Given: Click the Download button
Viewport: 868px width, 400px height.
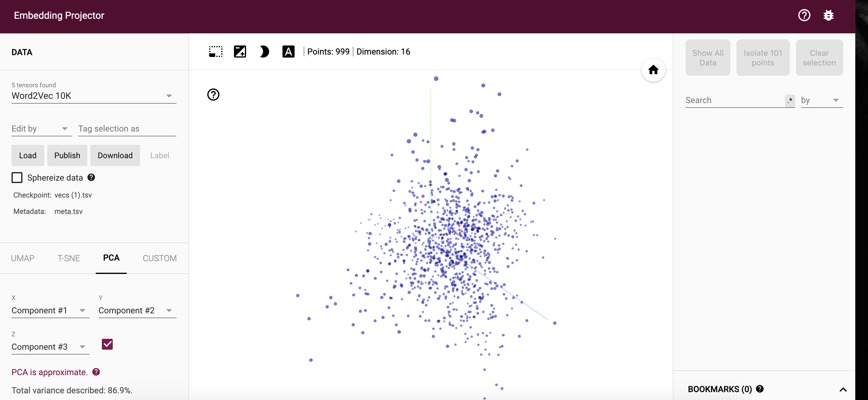Looking at the screenshot, I should (x=115, y=155).
